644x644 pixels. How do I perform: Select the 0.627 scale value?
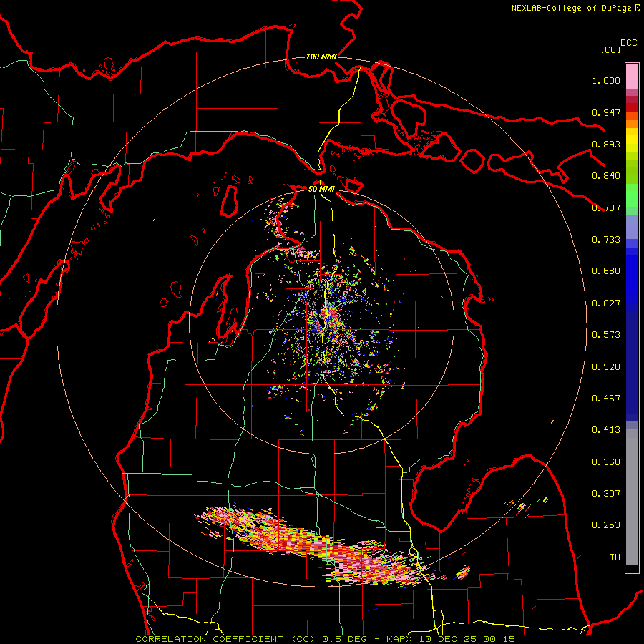[x=606, y=303]
